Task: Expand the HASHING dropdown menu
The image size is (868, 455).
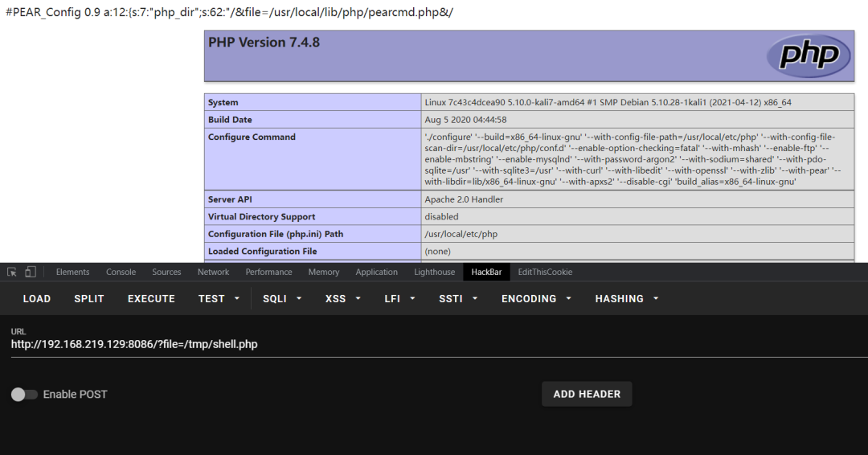Action: tap(627, 298)
